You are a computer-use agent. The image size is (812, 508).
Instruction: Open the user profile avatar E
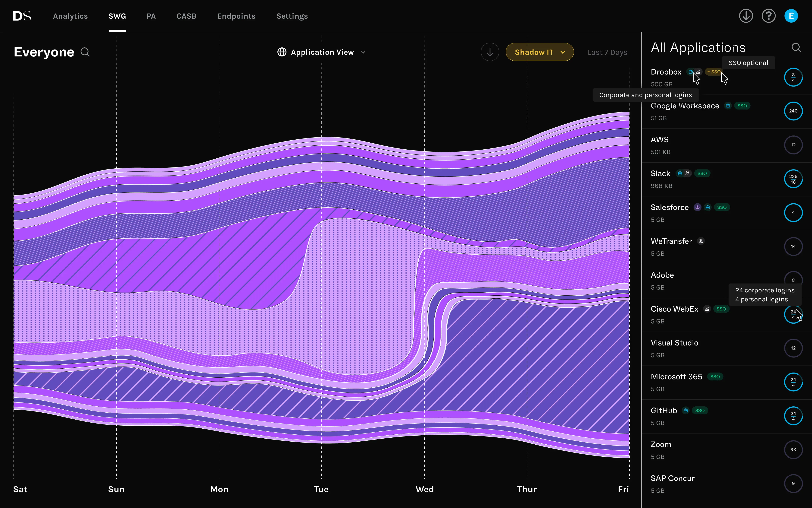pyautogui.click(x=791, y=16)
